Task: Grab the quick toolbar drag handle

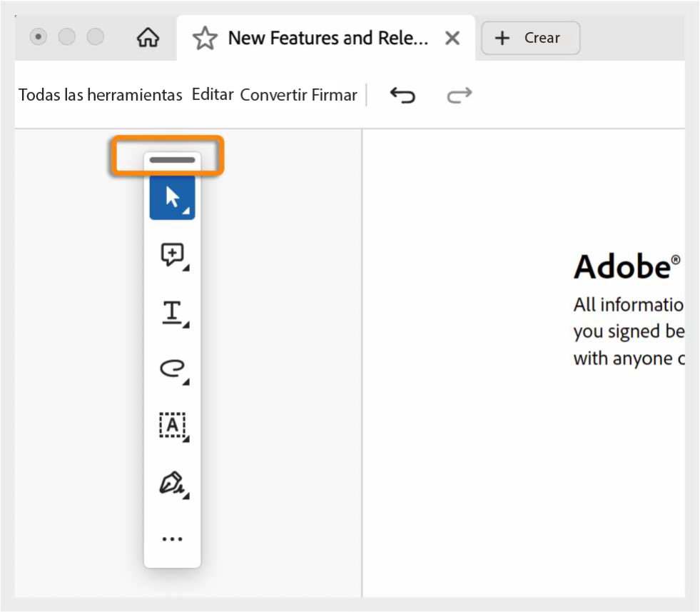Action: (x=172, y=160)
